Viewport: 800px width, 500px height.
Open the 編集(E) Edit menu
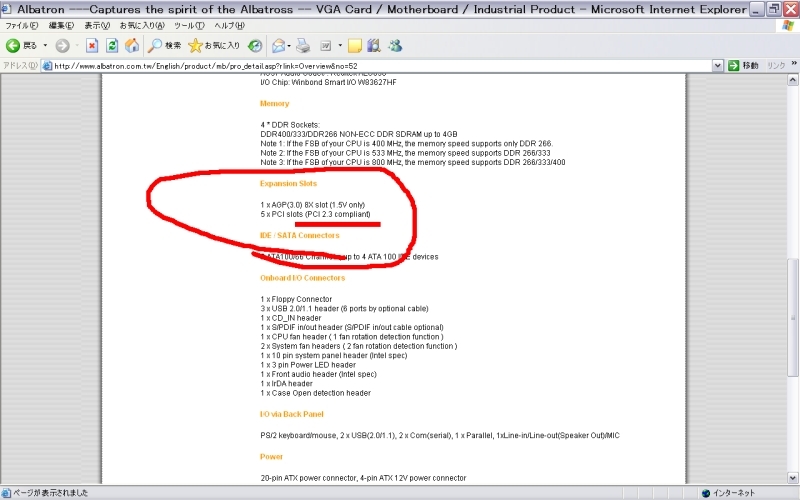[x=61, y=26]
